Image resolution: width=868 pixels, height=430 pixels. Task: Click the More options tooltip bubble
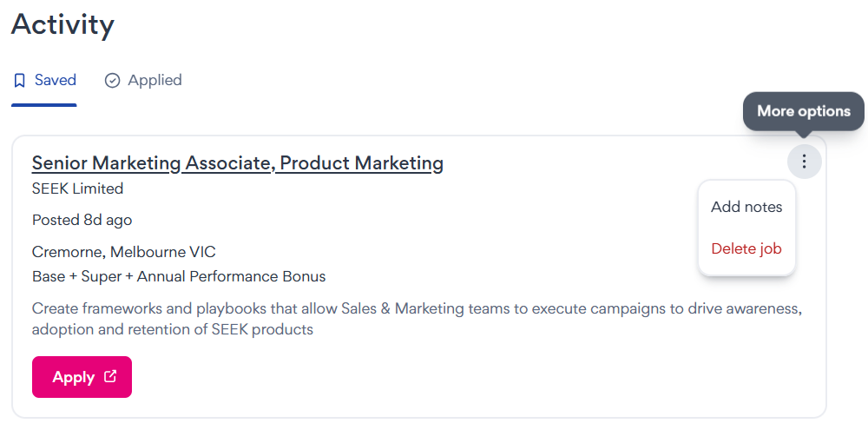coord(803,111)
